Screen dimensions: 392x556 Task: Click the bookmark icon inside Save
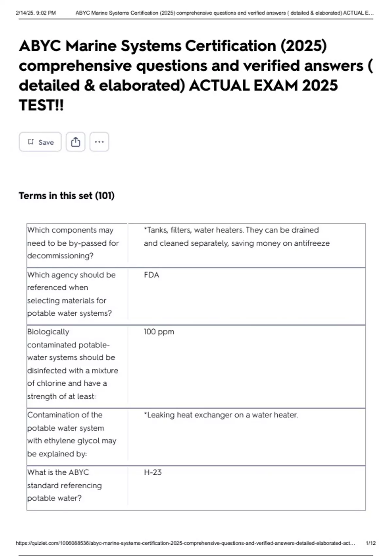click(31, 142)
